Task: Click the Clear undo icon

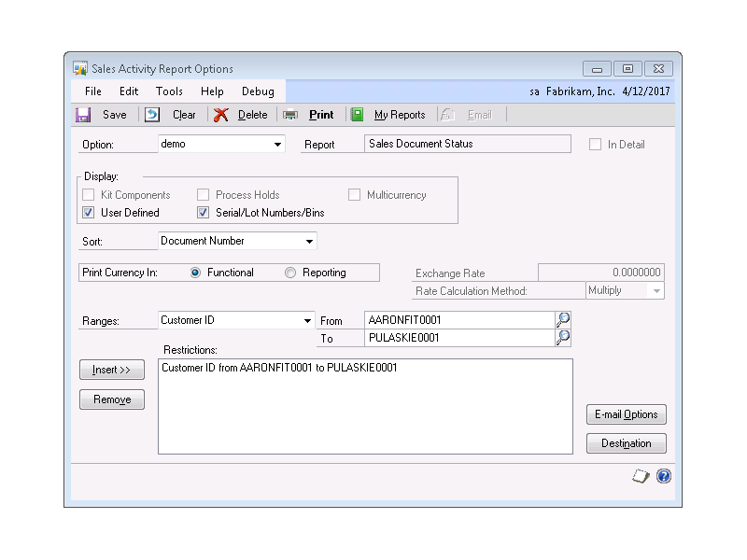Action: point(152,115)
